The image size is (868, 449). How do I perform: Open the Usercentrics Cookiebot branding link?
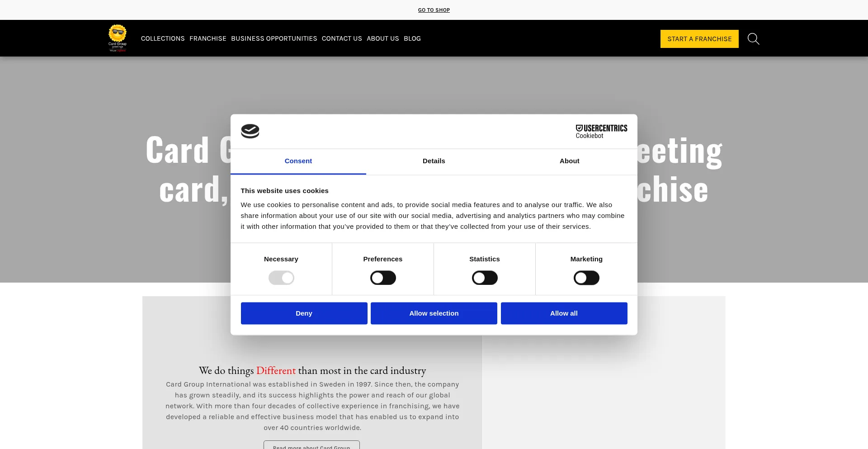(601, 132)
